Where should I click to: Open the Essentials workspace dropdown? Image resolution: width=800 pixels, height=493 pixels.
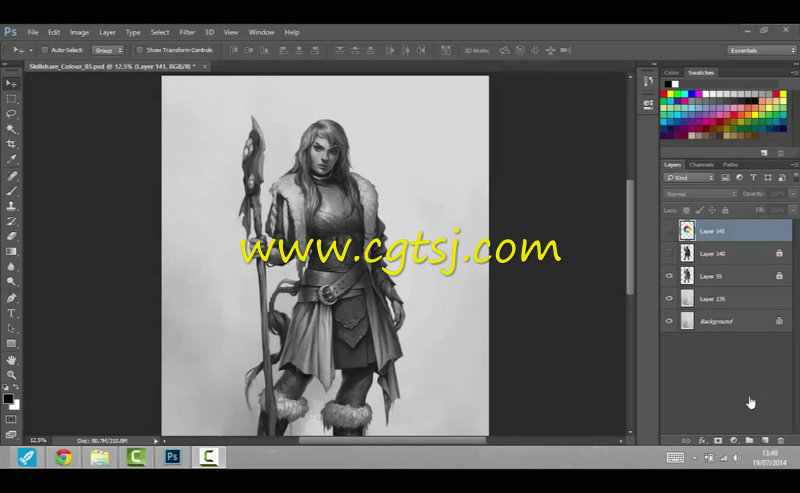point(762,50)
